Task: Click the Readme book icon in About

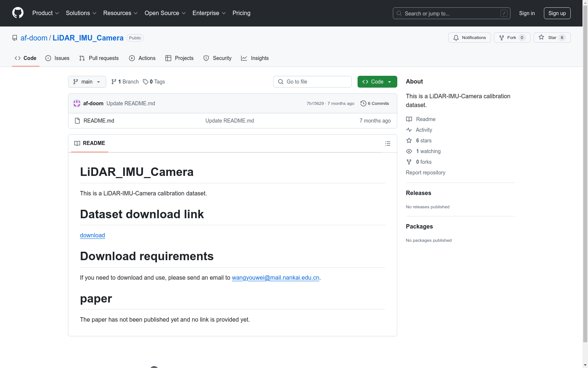Action: pyautogui.click(x=409, y=119)
